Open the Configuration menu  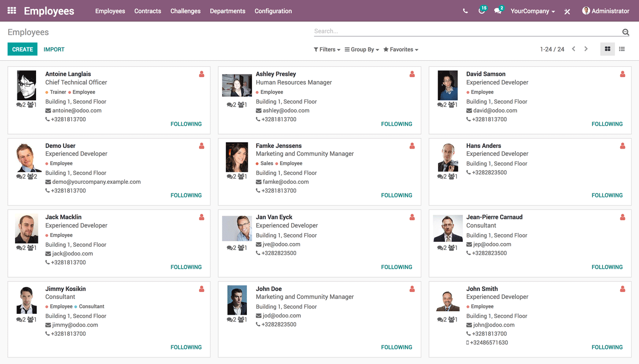273,10
